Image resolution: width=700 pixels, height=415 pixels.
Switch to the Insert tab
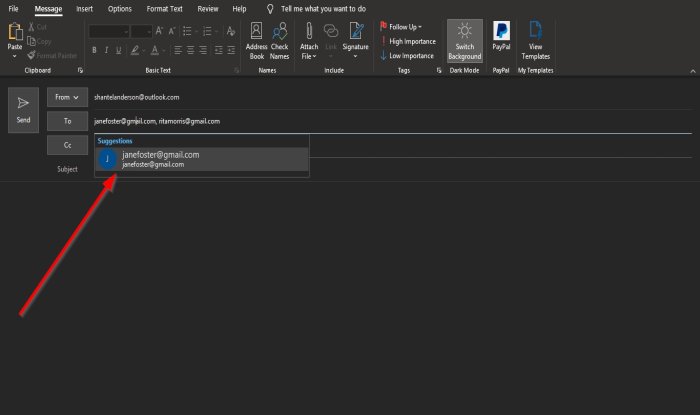tap(84, 8)
